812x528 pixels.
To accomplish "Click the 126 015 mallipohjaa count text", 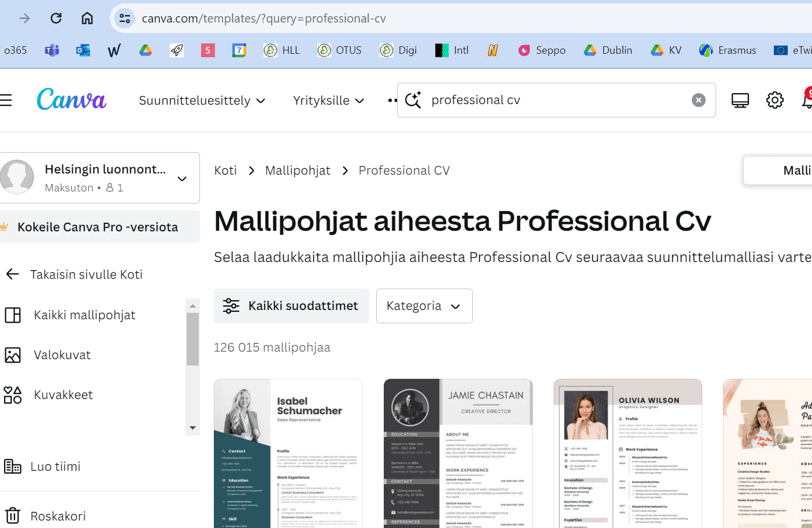I will pyautogui.click(x=272, y=348).
